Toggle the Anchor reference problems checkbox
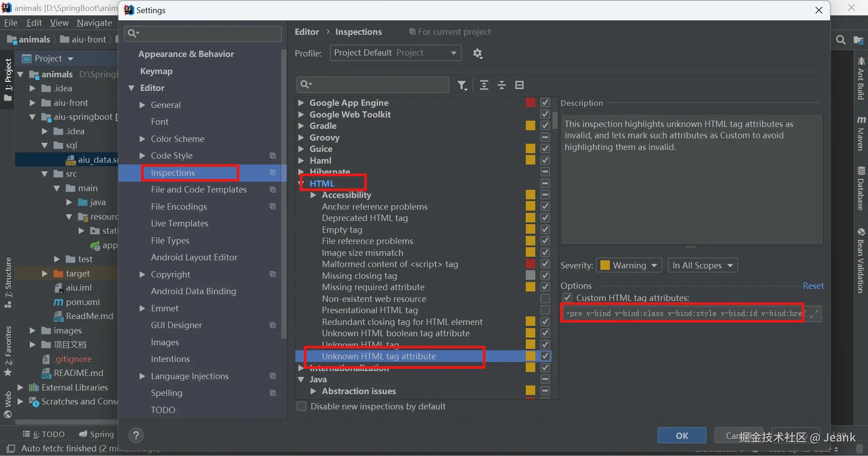The width and height of the screenshot is (868, 456). point(545,207)
